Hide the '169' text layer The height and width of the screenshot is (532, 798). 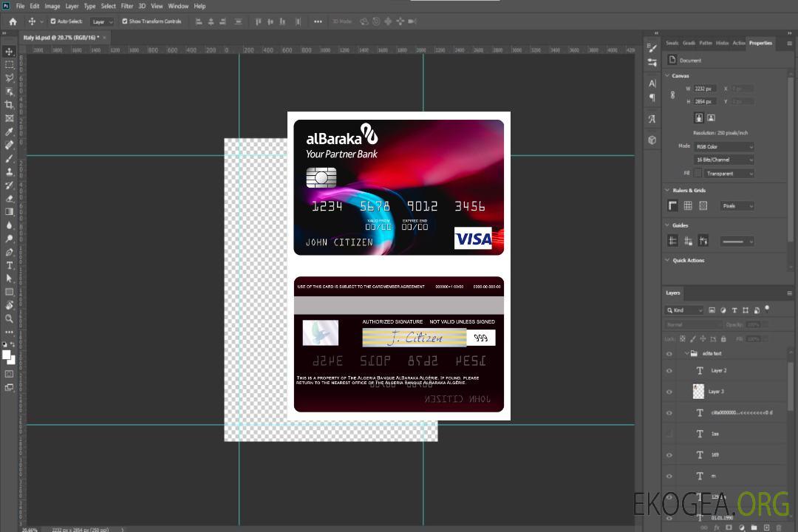(669, 455)
